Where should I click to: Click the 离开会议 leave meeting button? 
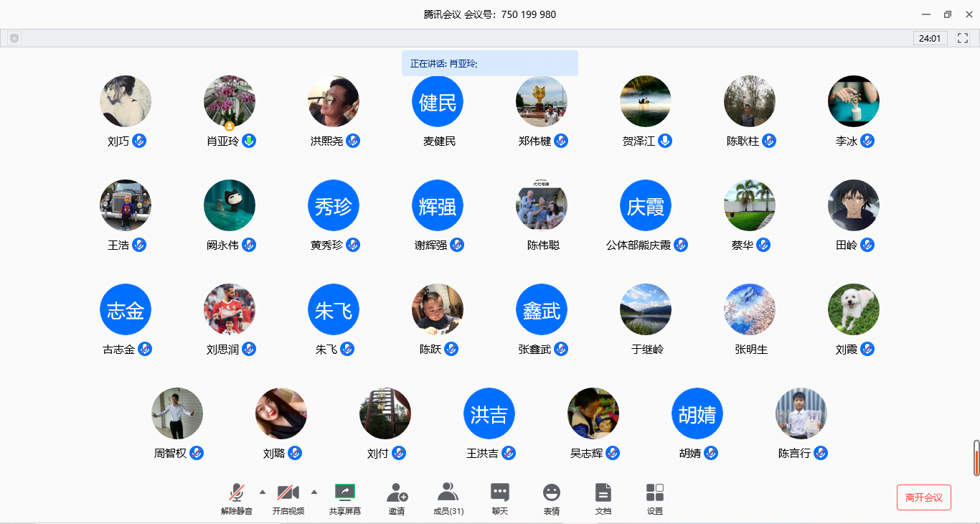923,497
